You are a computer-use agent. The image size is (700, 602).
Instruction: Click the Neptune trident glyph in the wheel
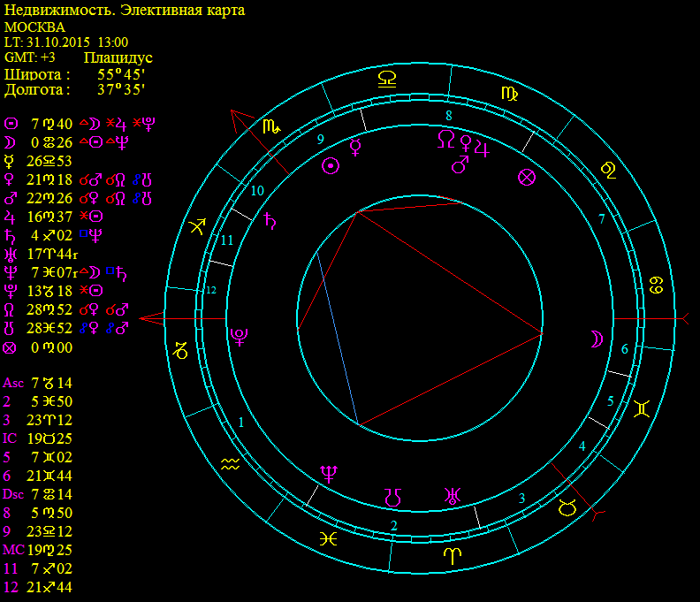point(329,475)
